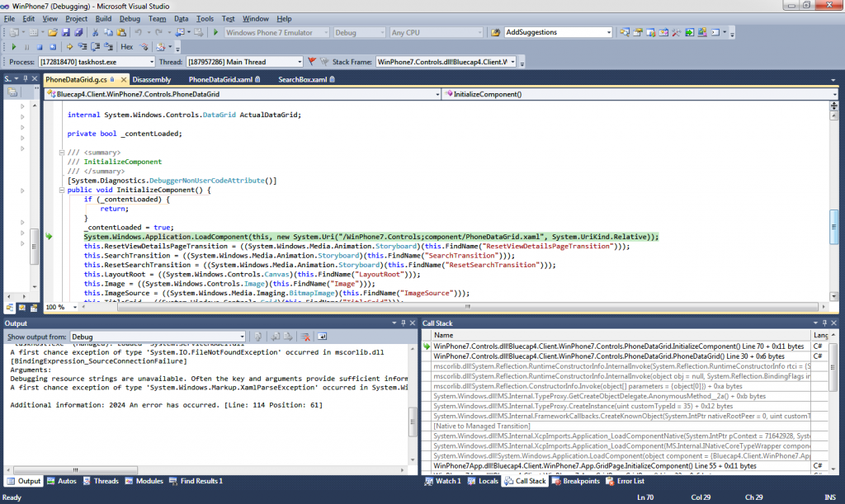Pin the Output panel with auto-hide pushpin
The image size is (845, 504).
pyautogui.click(x=403, y=323)
